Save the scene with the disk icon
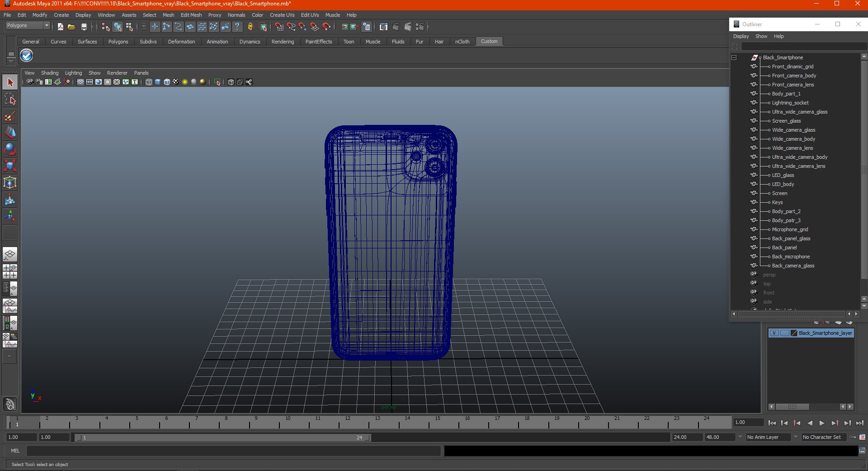 coord(84,27)
